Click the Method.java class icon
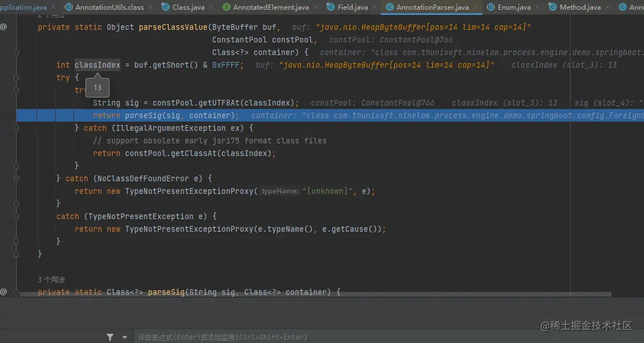The width and height of the screenshot is (644, 343). click(x=552, y=7)
